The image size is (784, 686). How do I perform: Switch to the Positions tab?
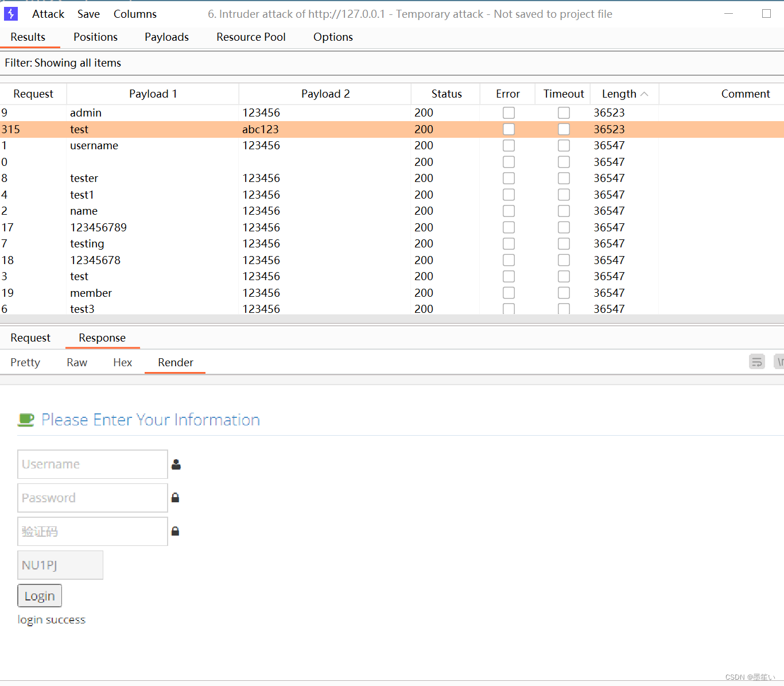[95, 37]
